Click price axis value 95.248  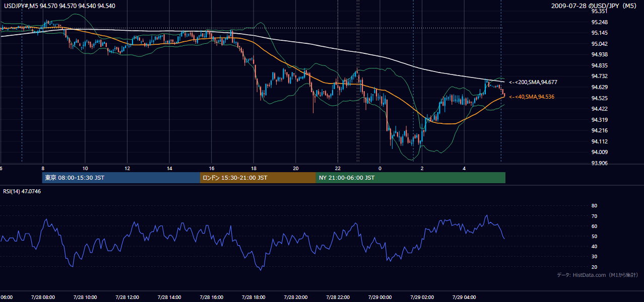click(x=599, y=22)
